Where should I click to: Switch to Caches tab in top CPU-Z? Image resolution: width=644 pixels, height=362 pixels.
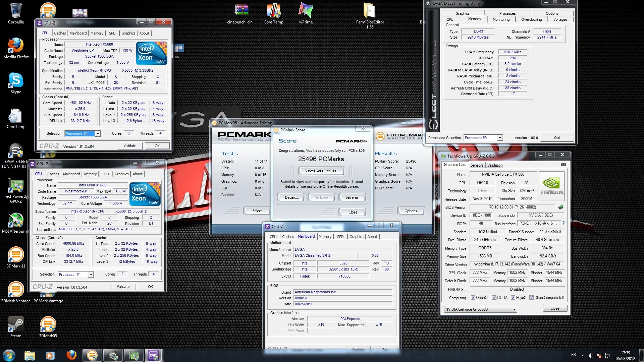60,33
